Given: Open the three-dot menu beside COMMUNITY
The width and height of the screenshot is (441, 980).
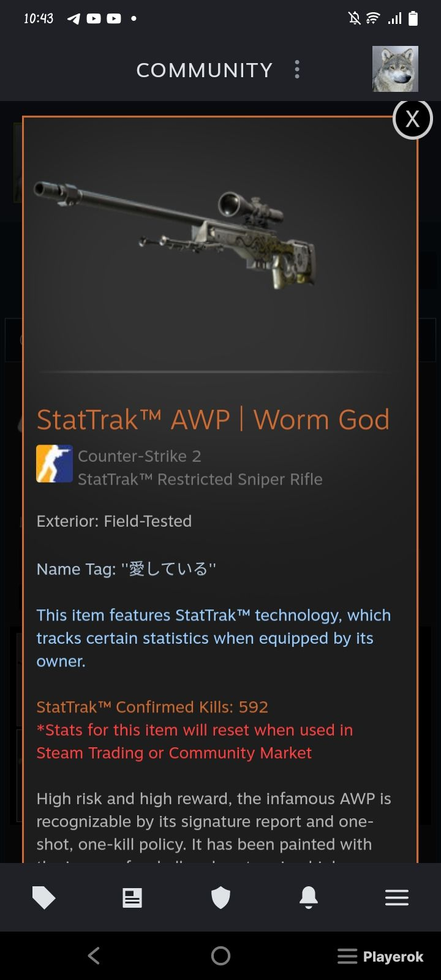Looking at the screenshot, I should (297, 70).
